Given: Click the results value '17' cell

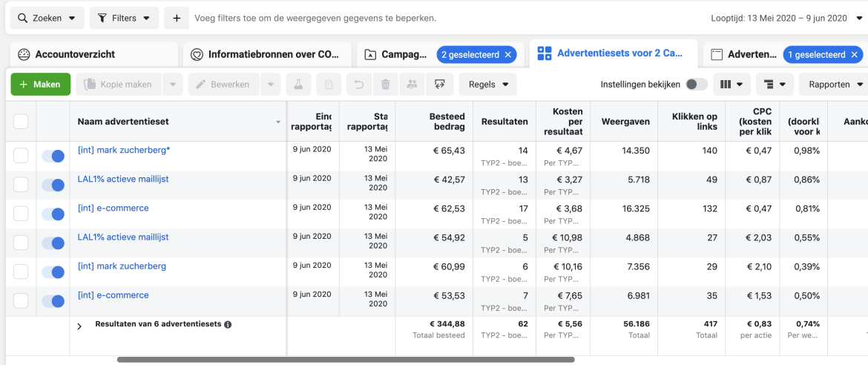Looking at the screenshot, I should [x=522, y=208].
